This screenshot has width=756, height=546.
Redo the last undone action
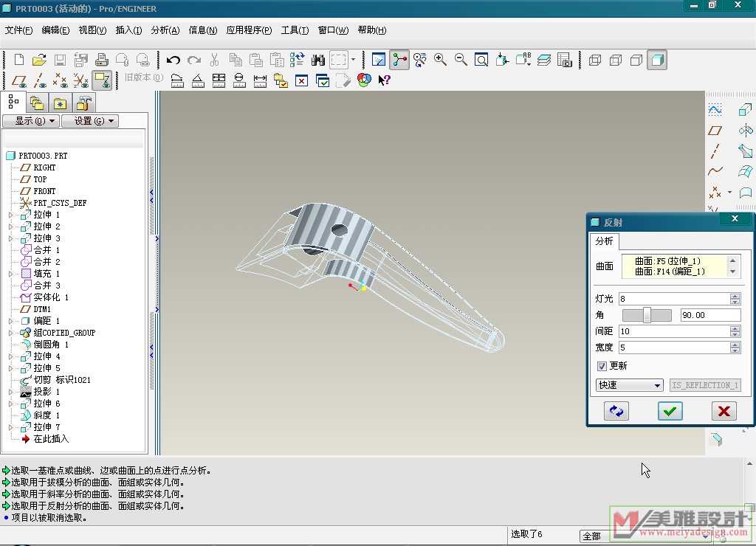[x=194, y=60]
